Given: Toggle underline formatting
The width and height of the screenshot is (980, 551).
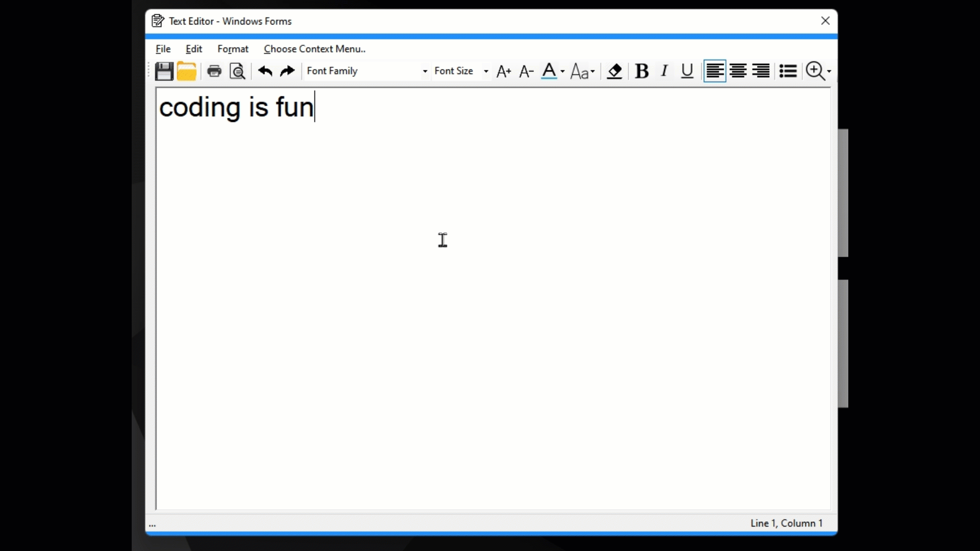Looking at the screenshot, I should [x=688, y=71].
